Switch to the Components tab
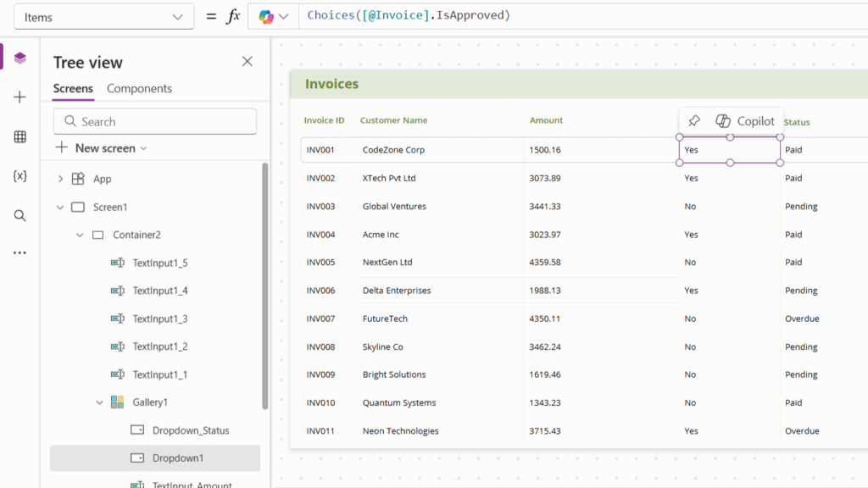This screenshot has height=488, width=868. click(140, 88)
